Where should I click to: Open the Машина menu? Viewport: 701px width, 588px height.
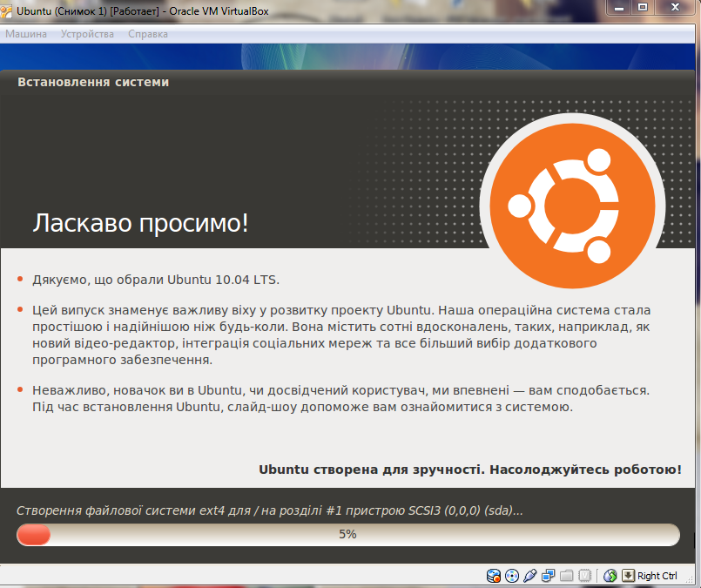26,34
